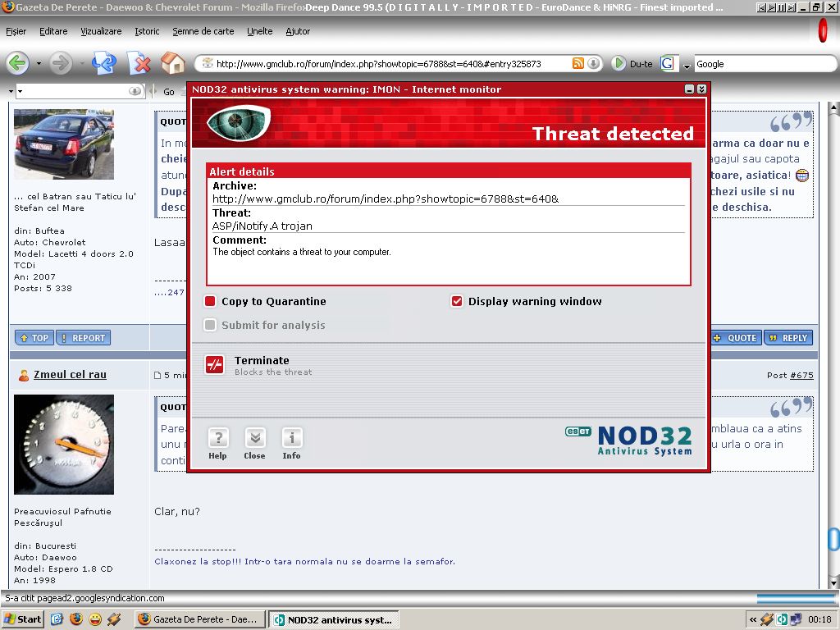Viewport: 840px width, 630px height.
Task: Click the TOP button under the post
Action: coord(34,337)
